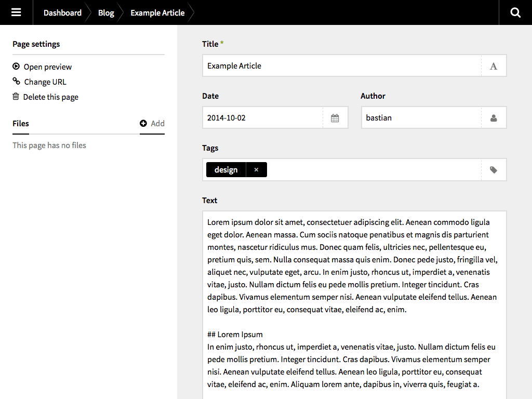The image size is (532, 399).
Task: Click the '## Lorem Ipsum' line in text
Action: click(x=235, y=335)
